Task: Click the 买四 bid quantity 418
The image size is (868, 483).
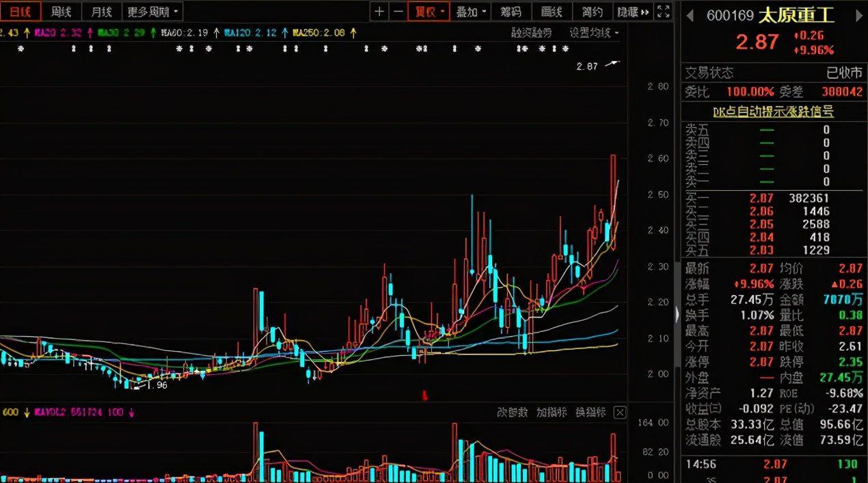Action: (819, 237)
